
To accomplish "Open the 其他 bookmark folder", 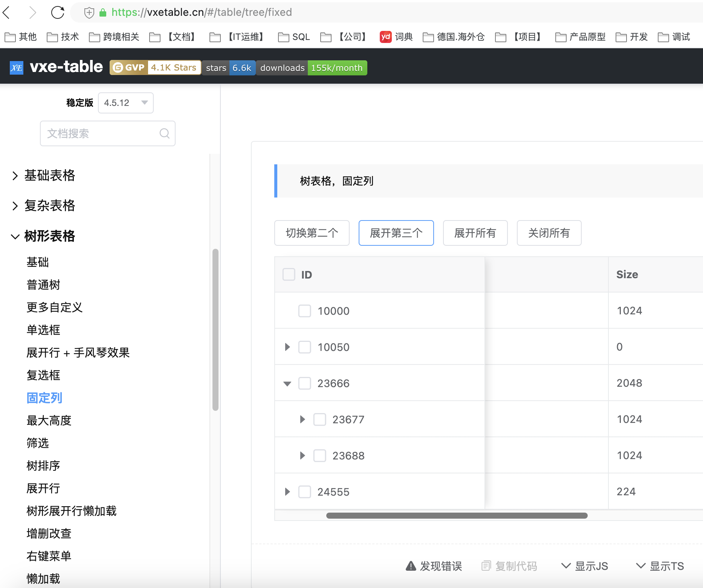I will (21, 37).
